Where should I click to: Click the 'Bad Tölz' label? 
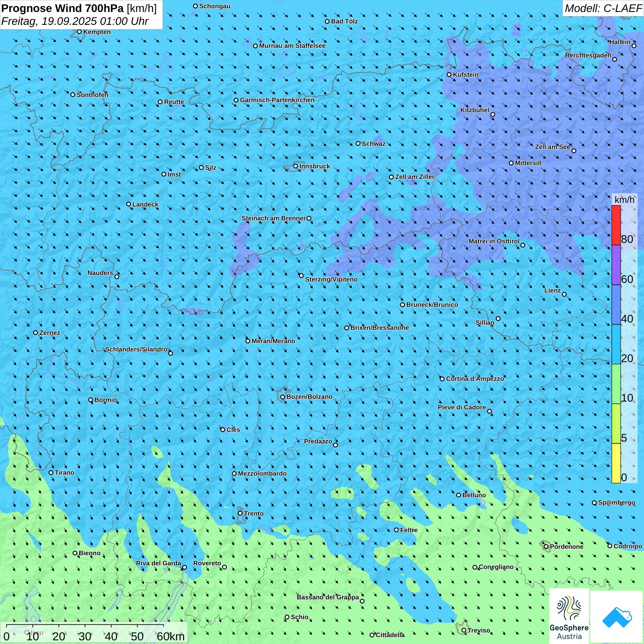(345, 21)
